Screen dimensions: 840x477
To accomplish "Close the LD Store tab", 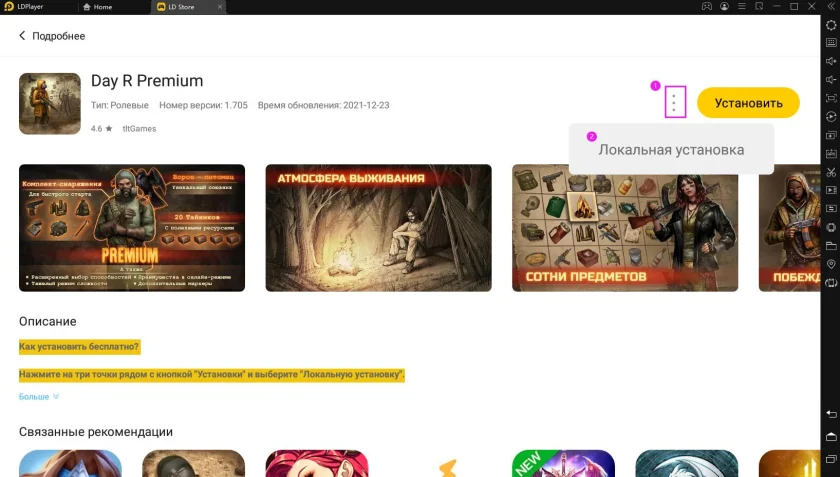I will (220, 7).
